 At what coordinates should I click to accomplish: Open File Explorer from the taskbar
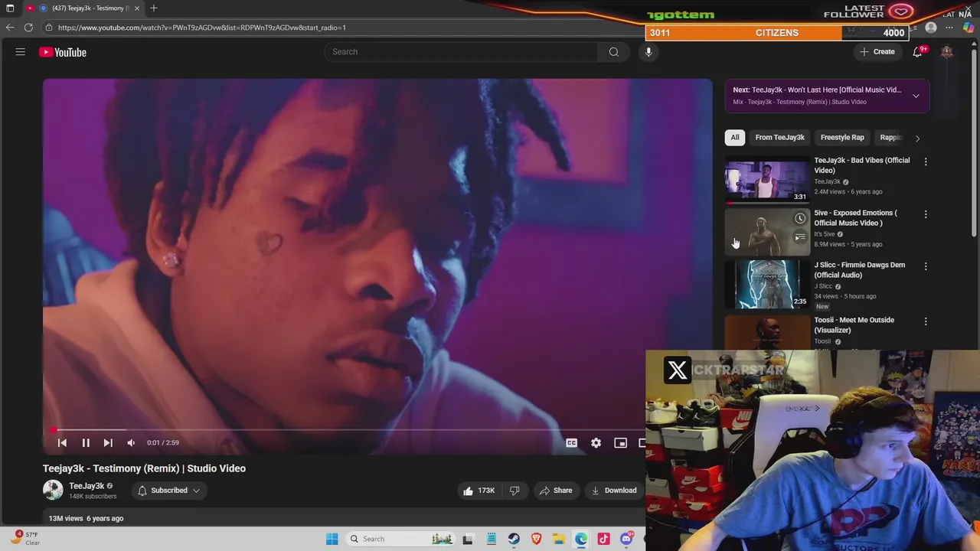pos(559,539)
